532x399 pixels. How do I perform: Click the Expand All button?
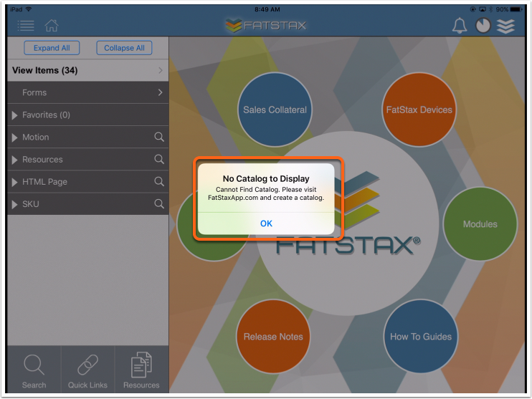coord(52,48)
